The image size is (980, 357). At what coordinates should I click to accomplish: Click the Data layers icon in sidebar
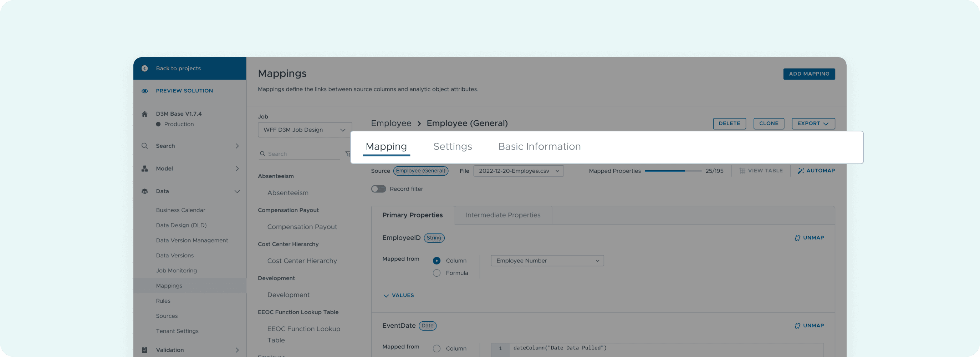coord(144,191)
